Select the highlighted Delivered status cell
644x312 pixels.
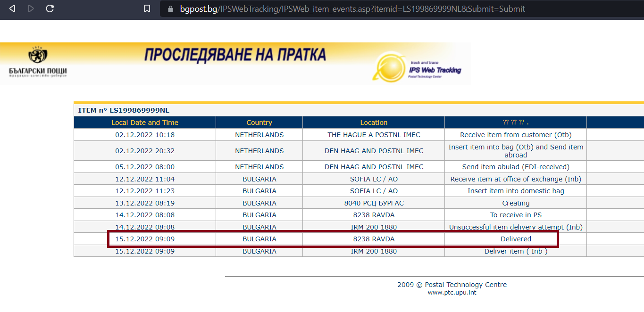[516, 239]
